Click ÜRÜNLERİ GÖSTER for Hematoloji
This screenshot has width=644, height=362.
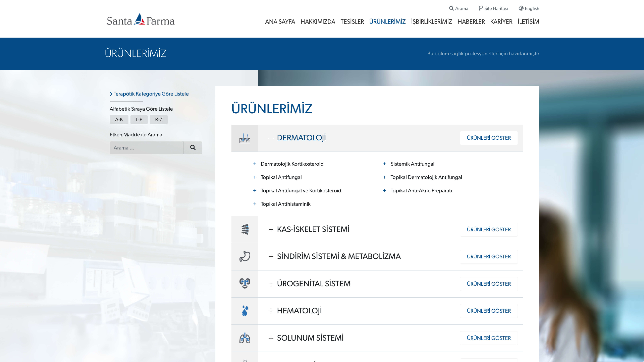tap(489, 311)
